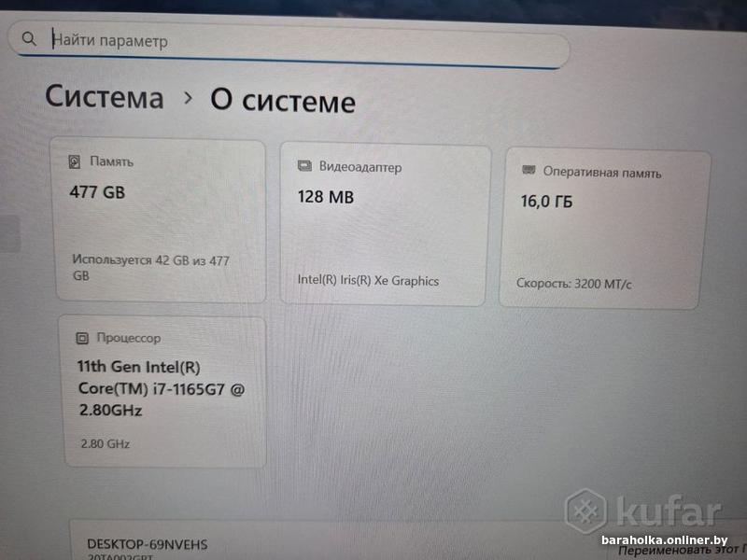Screen dimensions: 747x560
Task: Click Используется 42 GB из 477 text
Action: coord(150,260)
